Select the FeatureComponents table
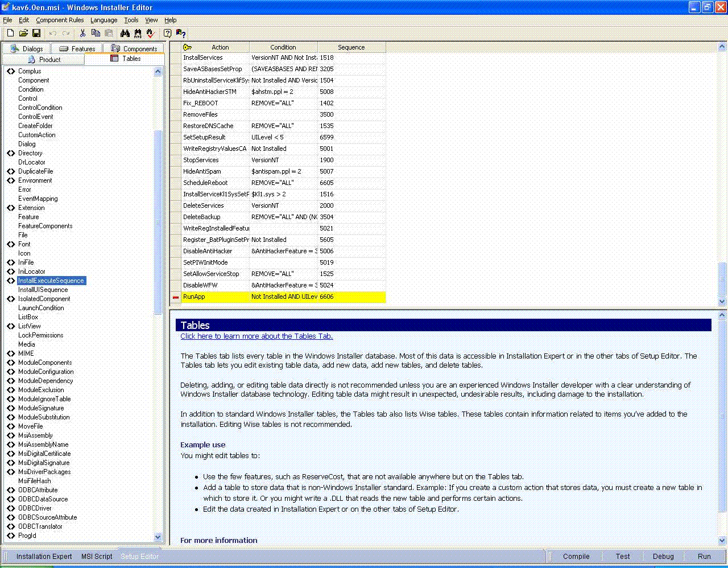 coord(45,226)
